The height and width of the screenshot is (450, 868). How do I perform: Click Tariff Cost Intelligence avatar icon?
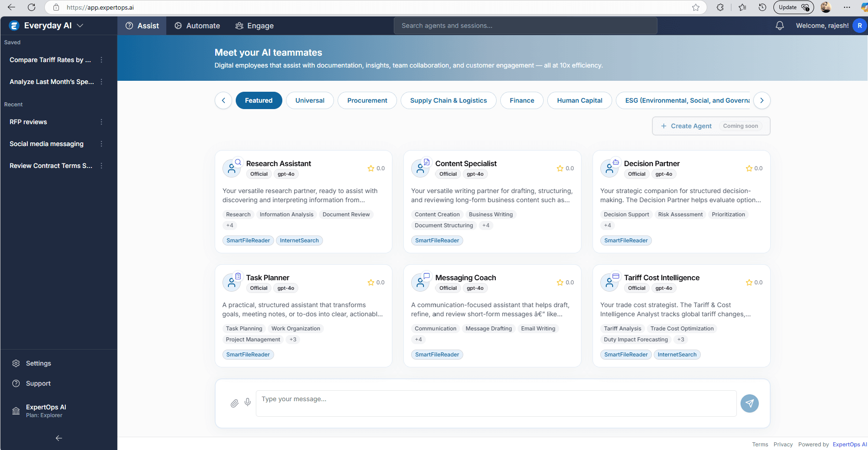pyautogui.click(x=609, y=283)
